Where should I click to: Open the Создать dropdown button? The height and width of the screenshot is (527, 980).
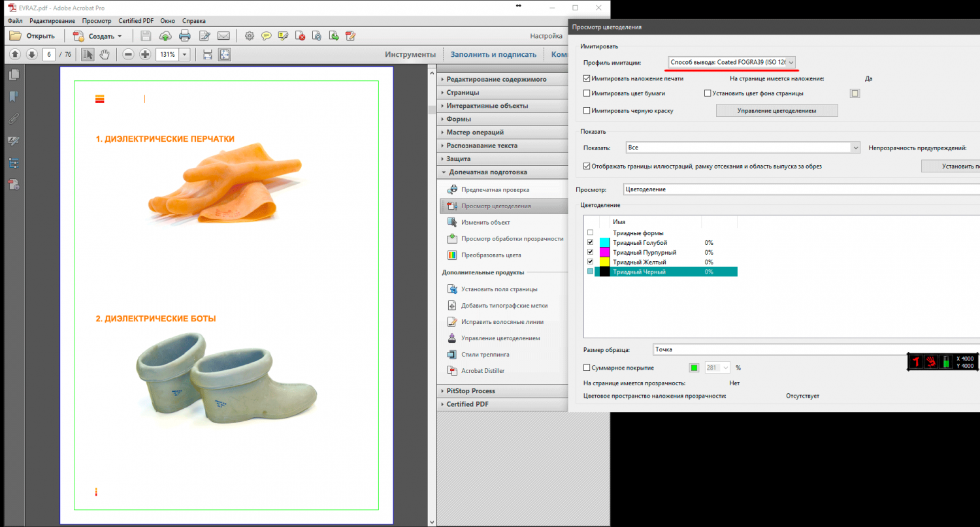tap(97, 36)
